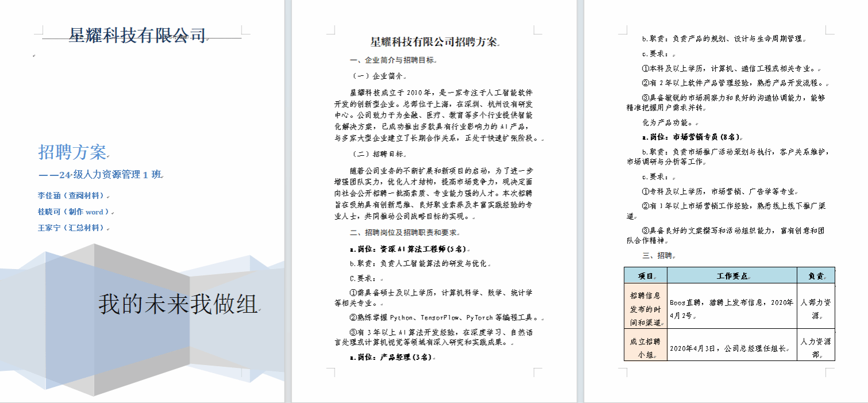Click the subheading （一）企业简介
The height and width of the screenshot is (403, 868).
(379, 76)
